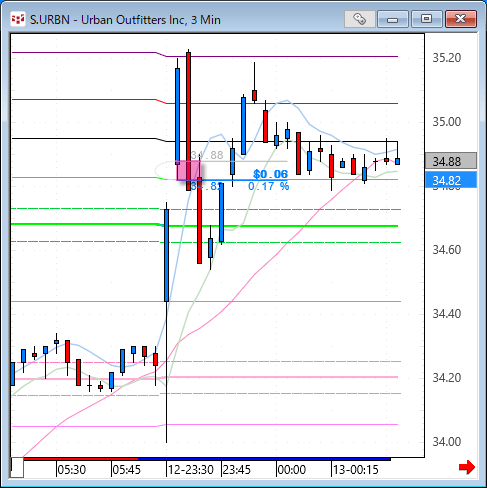Screen dimensions: 487x488
Task: Click the 13-00:15 time axis label
Action: coord(356,470)
